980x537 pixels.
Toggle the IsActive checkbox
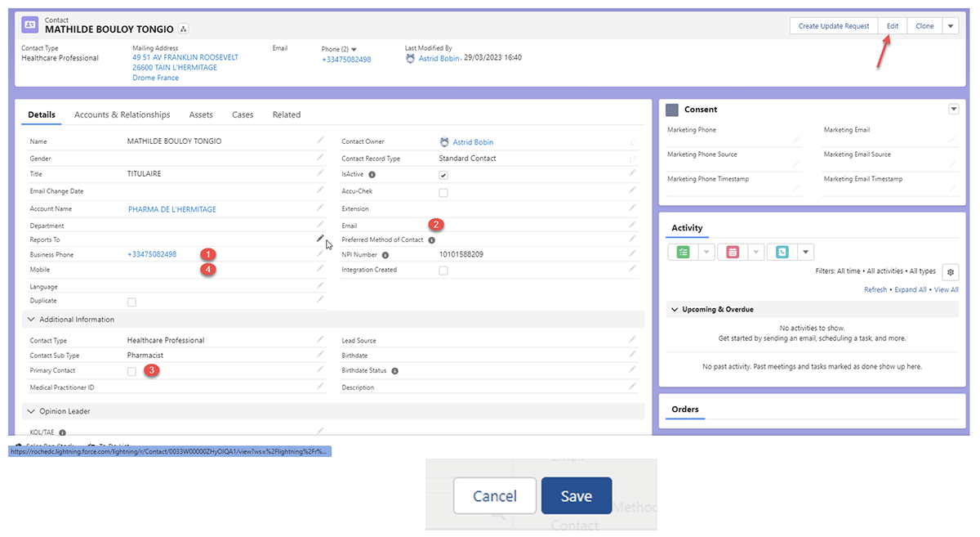coord(443,175)
